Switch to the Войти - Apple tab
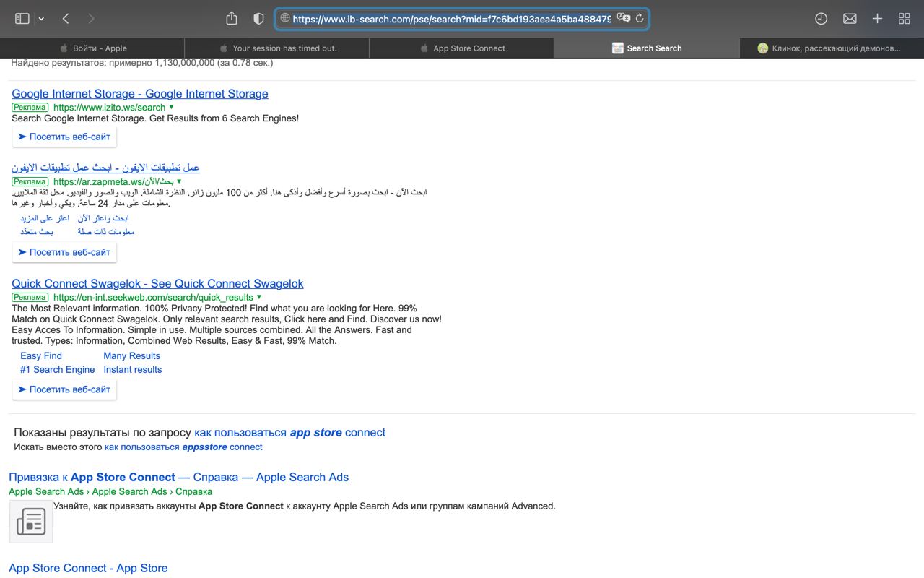Viewport: 924px width, 578px height. pos(92,48)
